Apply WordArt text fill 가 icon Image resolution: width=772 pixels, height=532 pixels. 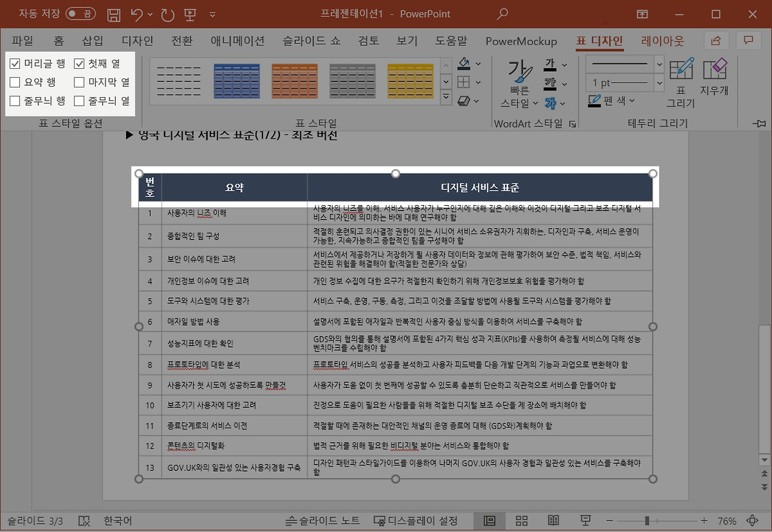click(550, 63)
